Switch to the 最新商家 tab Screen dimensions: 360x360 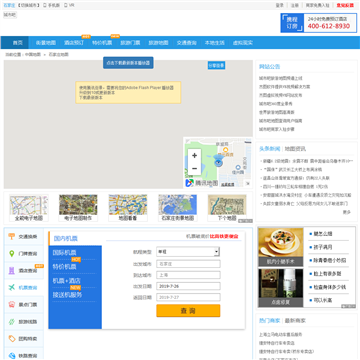(295, 321)
